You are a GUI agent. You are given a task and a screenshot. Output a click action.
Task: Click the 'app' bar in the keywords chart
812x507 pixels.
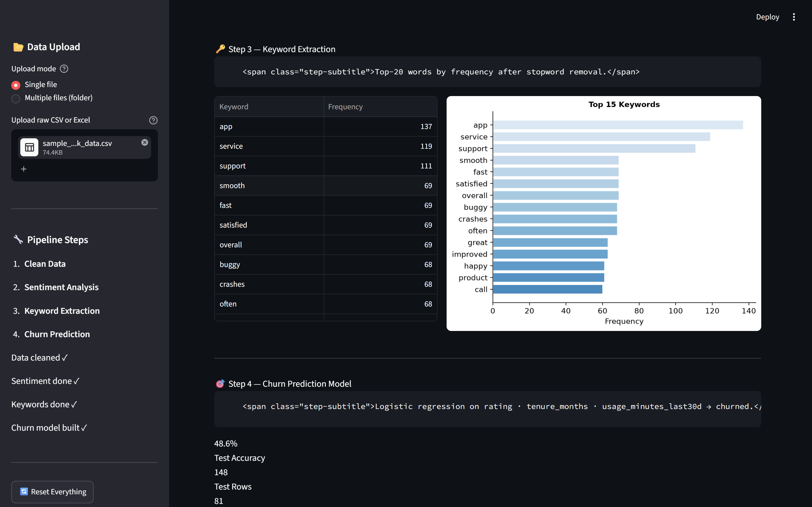point(618,125)
